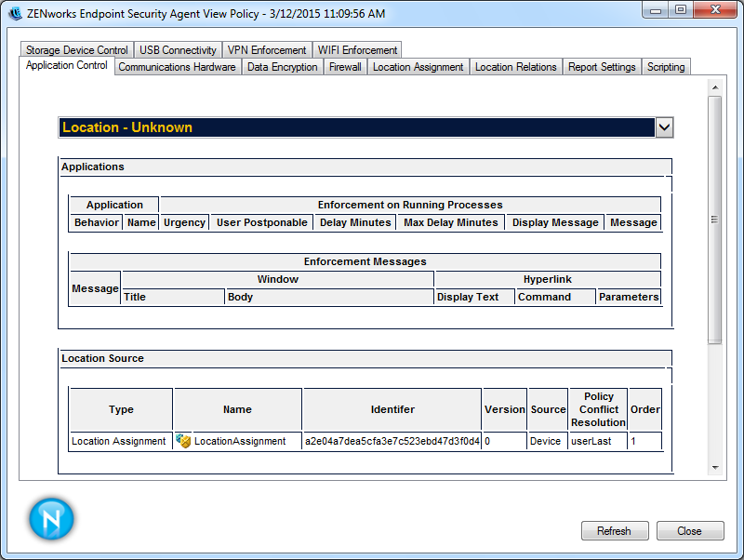Open the VPN Enforcement tab
The width and height of the screenshot is (744, 560).
(x=267, y=50)
